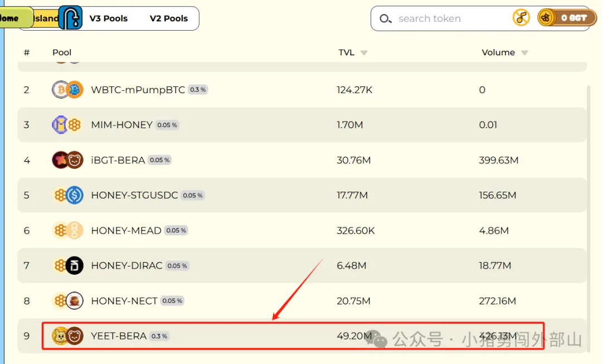The width and height of the screenshot is (602, 364).
Task: Click the yellow YEET token icon
Action: coord(60,336)
